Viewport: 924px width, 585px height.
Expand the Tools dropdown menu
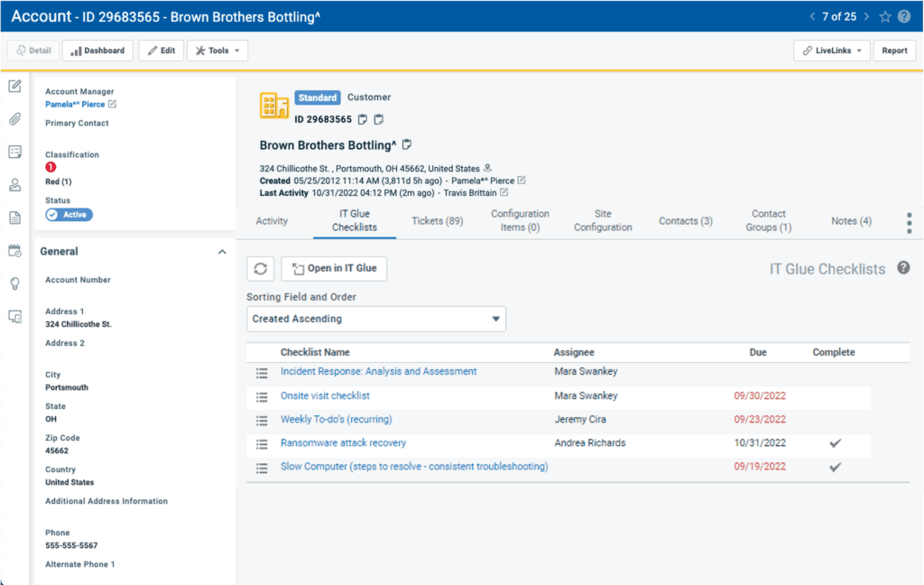click(x=217, y=51)
